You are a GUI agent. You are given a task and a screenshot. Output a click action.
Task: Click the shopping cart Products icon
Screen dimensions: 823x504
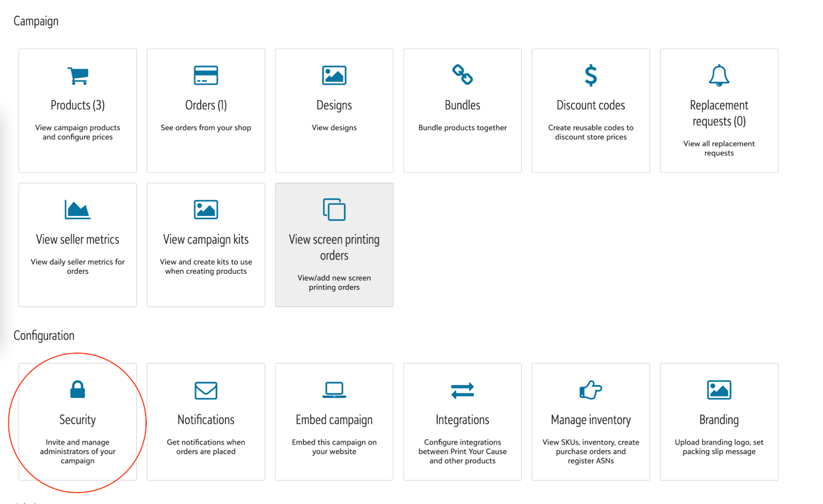[78, 75]
